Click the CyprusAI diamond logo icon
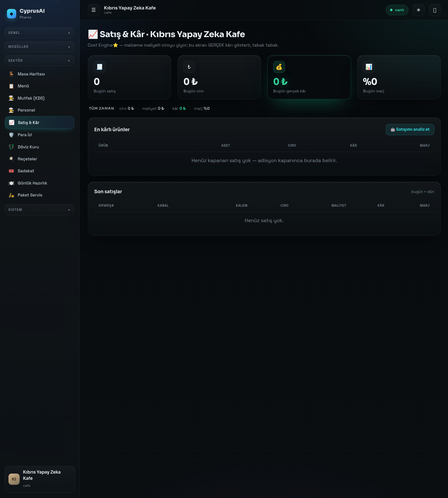The height and width of the screenshot is (498, 448). coord(11,14)
